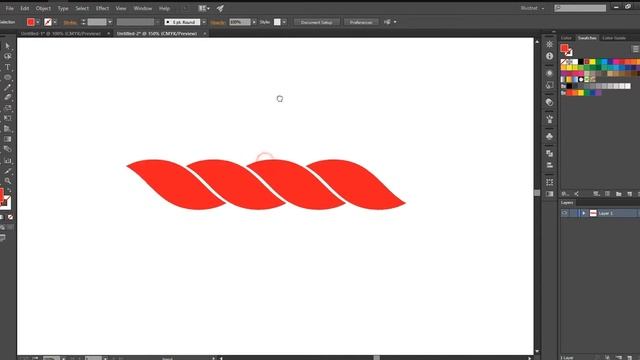Click the sun-shaped icon in panel dock

click(x=549, y=44)
